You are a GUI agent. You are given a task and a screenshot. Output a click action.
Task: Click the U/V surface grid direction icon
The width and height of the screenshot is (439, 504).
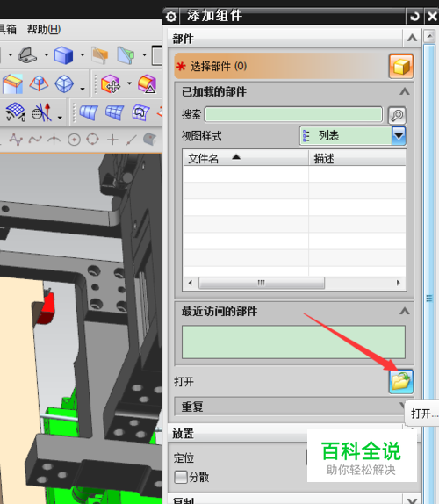16,112
